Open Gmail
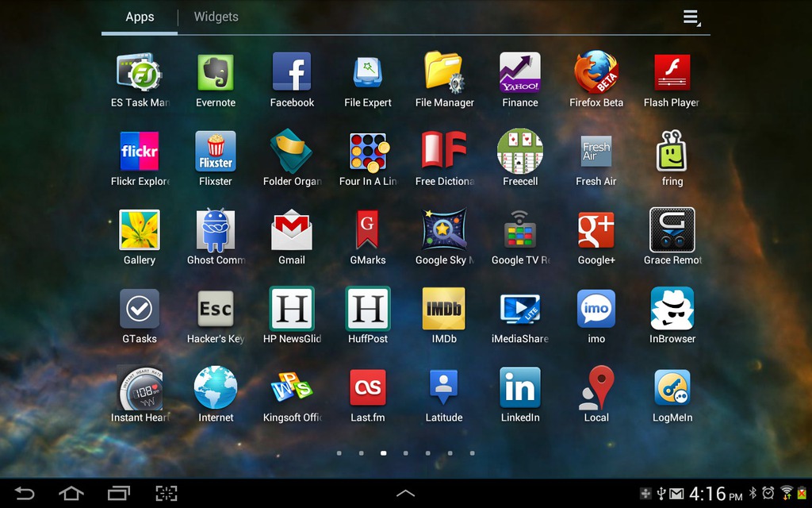This screenshot has height=508, width=812. [292, 230]
